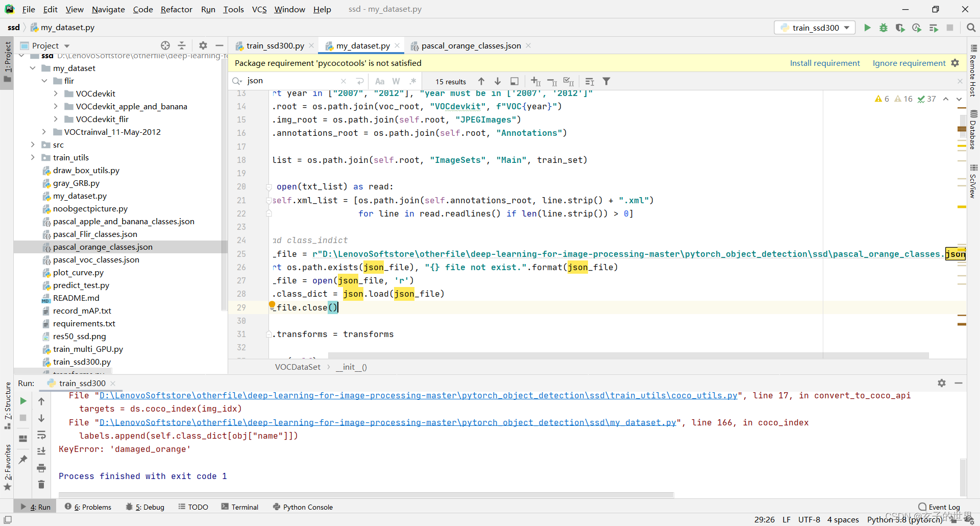Screen dimensions: 980x526
Task: Rerun the program in the Run panel
Action: coord(22,401)
